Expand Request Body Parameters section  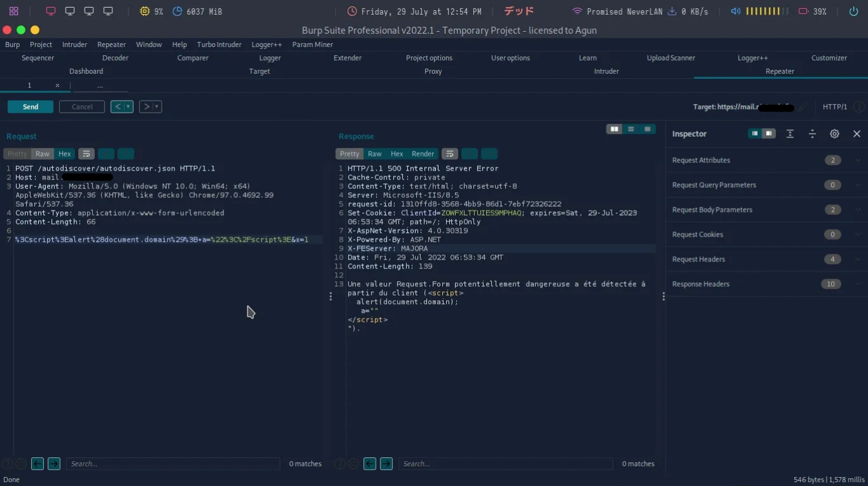click(x=766, y=210)
